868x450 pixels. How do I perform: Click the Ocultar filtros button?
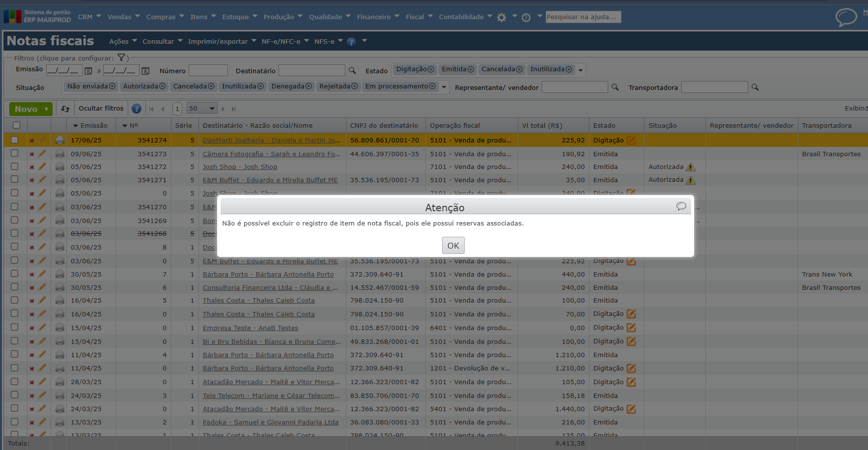click(x=101, y=109)
